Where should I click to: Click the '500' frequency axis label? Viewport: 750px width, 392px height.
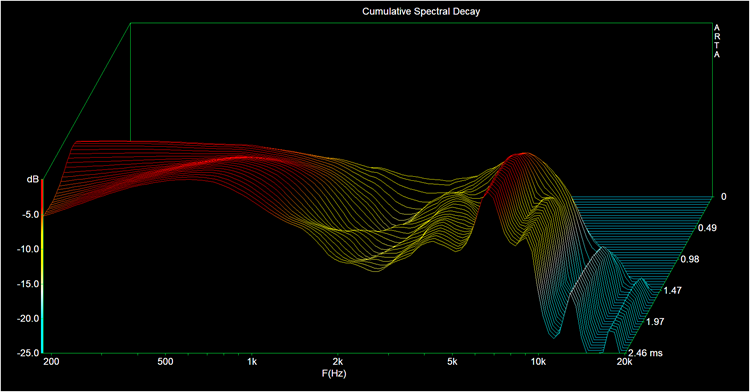tap(165, 362)
